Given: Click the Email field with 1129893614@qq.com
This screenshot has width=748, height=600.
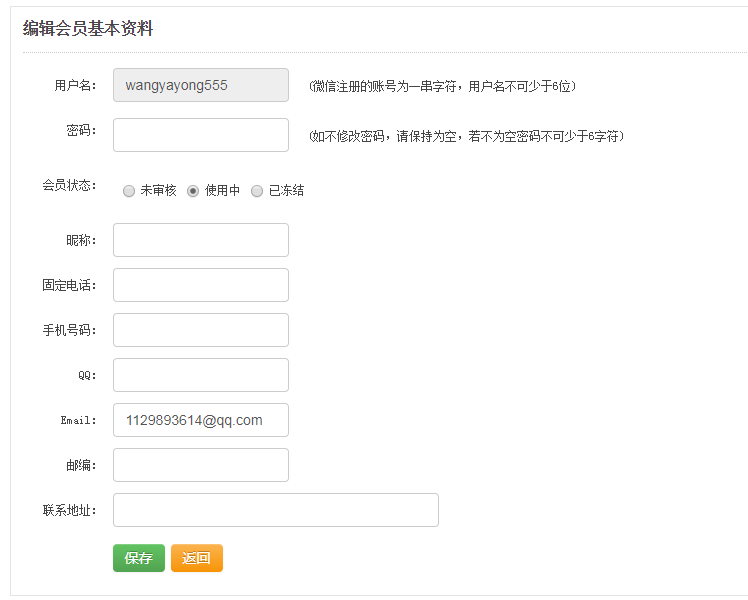Looking at the screenshot, I should [x=201, y=420].
